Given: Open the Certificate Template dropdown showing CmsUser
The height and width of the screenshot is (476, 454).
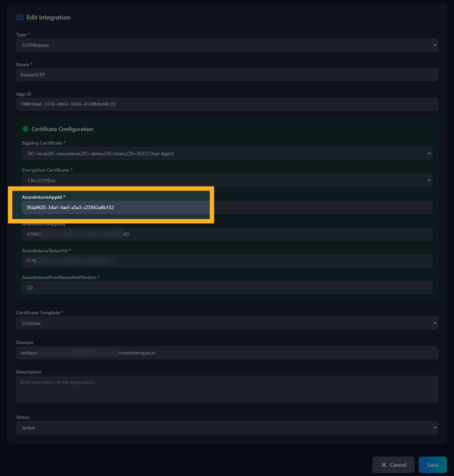Looking at the screenshot, I should click(x=227, y=323).
